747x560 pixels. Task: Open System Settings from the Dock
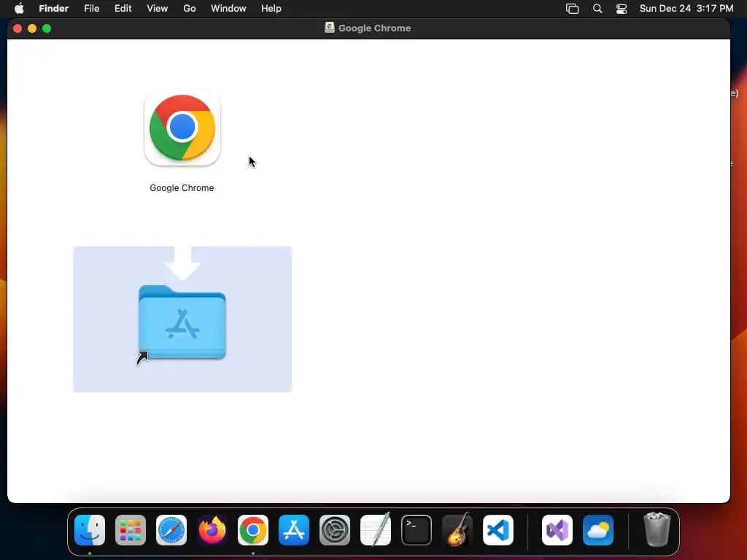[335, 530]
